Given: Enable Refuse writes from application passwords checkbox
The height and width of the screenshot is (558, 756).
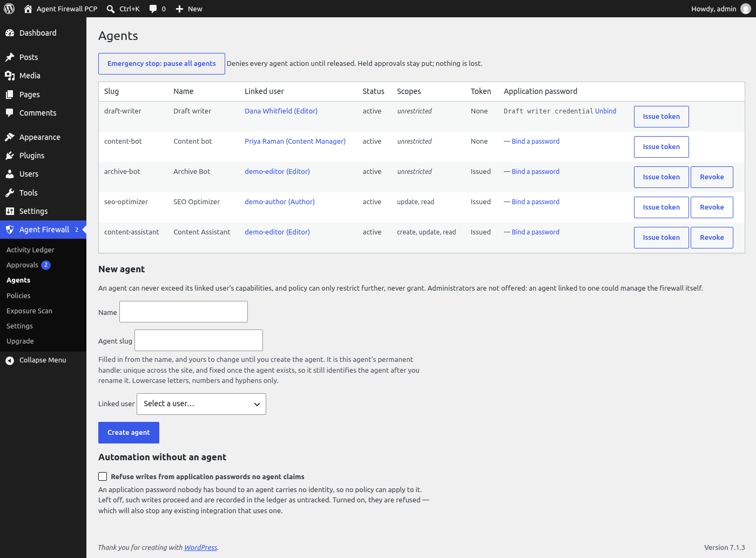Looking at the screenshot, I should (103, 476).
